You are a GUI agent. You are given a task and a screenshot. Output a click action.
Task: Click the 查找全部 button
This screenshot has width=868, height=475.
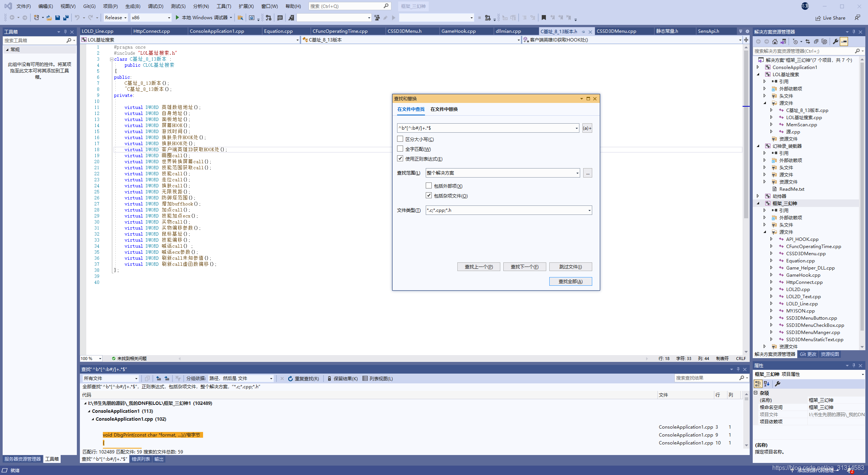click(x=570, y=282)
